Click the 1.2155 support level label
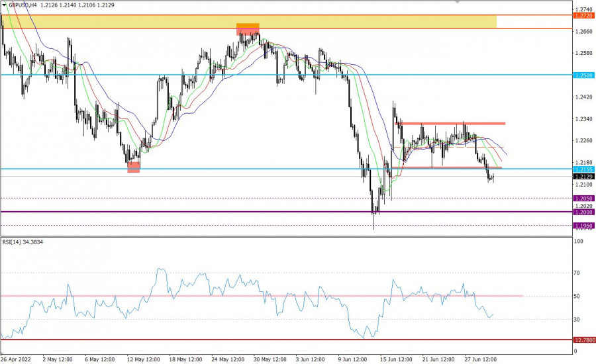 583,169
